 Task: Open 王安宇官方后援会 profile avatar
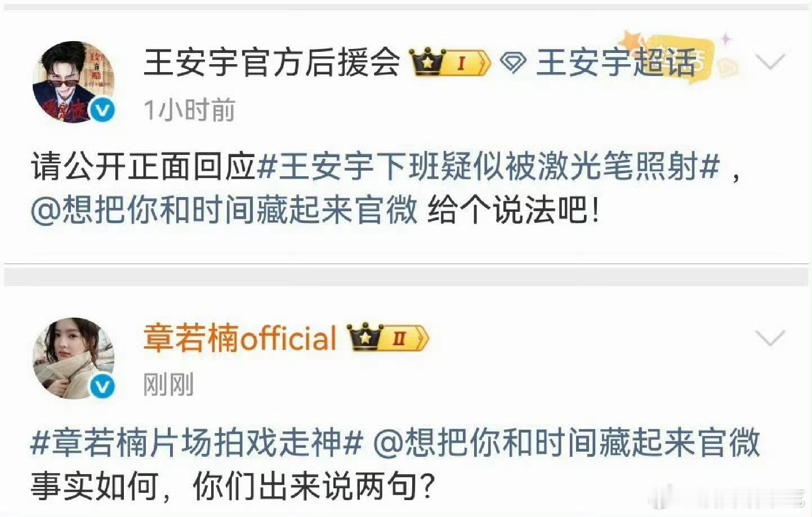[x=74, y=82]
